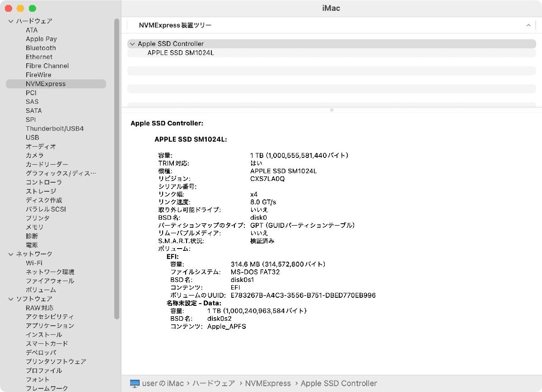Open the コントローラ entry

pyautogui.click(x=44, y=182)
